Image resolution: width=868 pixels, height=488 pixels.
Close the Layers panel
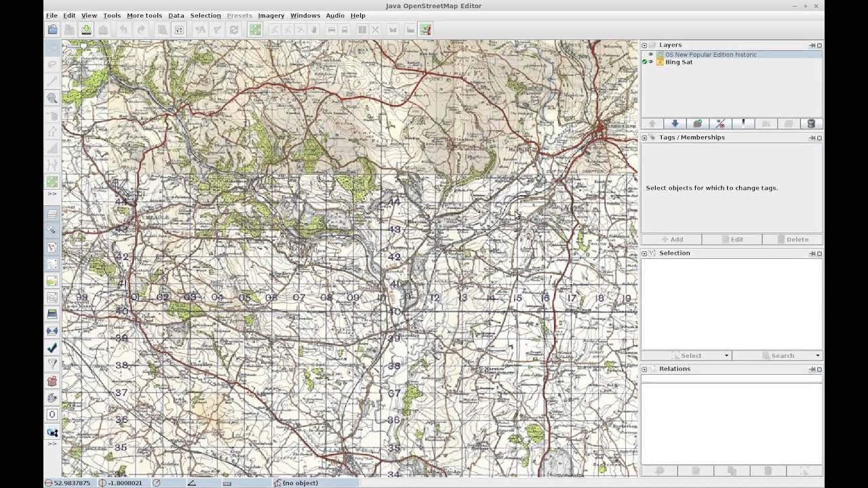(x=819, y=45)
